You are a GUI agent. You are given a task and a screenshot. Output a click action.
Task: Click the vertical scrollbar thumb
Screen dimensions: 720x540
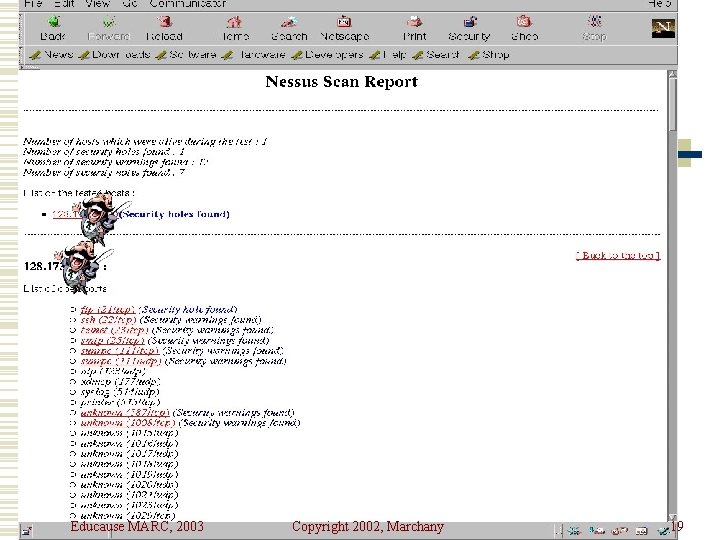point(672,104)
